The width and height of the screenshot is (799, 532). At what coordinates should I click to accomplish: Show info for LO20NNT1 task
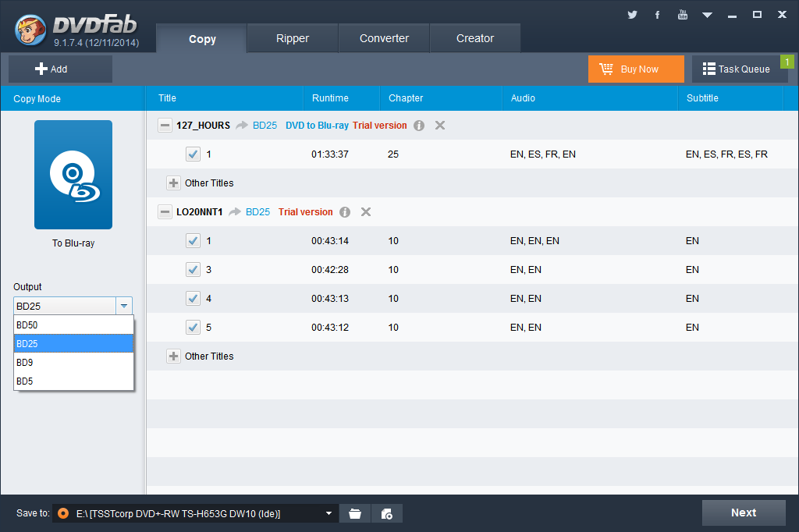coord(345,212)
